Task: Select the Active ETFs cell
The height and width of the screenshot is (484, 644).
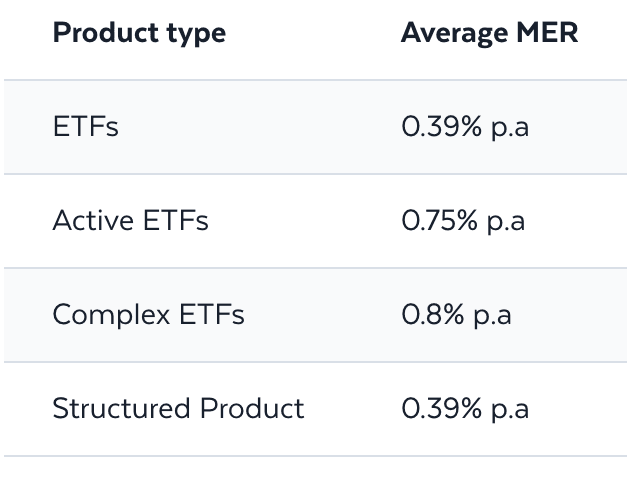Action: point(130,221)
